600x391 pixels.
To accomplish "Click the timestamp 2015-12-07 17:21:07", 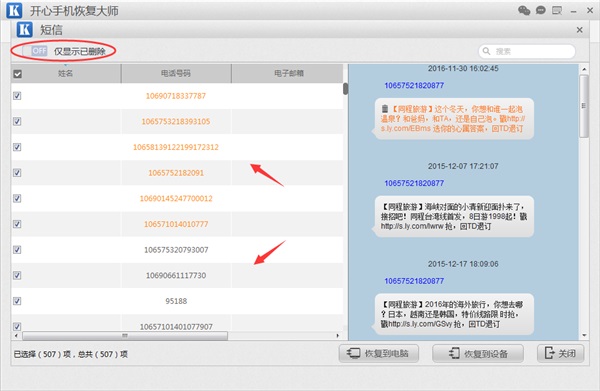I will pos(463,166).
